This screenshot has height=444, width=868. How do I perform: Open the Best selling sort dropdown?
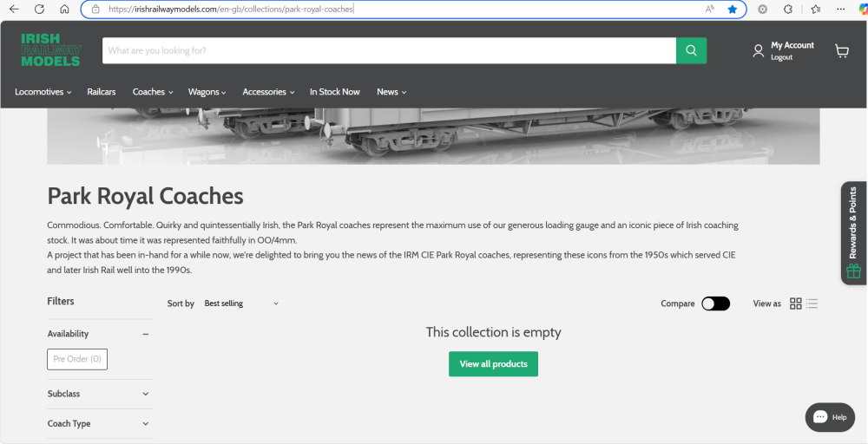click(x=241, y=304)
